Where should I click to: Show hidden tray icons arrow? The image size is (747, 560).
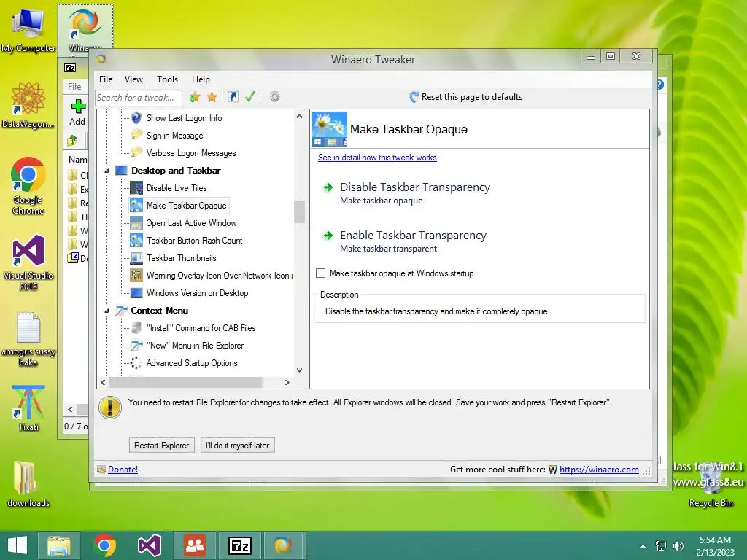point(643,546)
